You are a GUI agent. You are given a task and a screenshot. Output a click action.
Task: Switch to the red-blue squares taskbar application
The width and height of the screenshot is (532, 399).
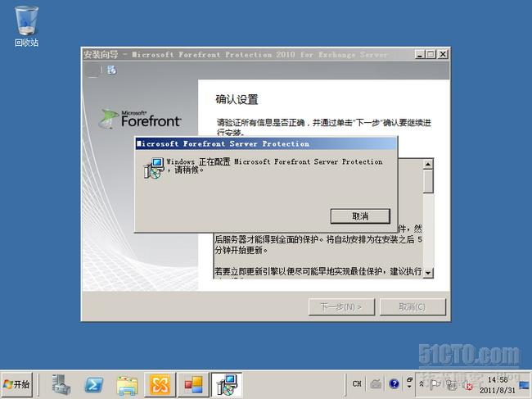(193, 384)
